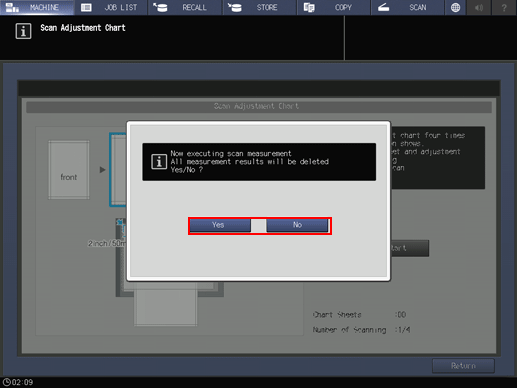Confirm deletion with the Yes button

click(x=220, y=225)
